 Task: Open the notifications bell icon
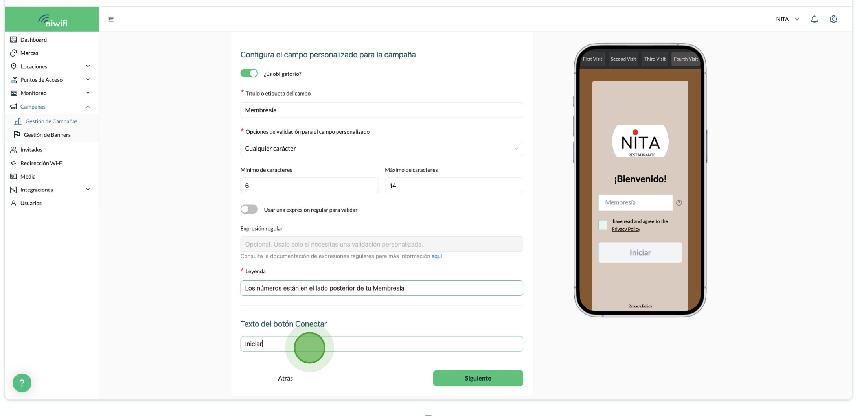click(x=814, y=19)
